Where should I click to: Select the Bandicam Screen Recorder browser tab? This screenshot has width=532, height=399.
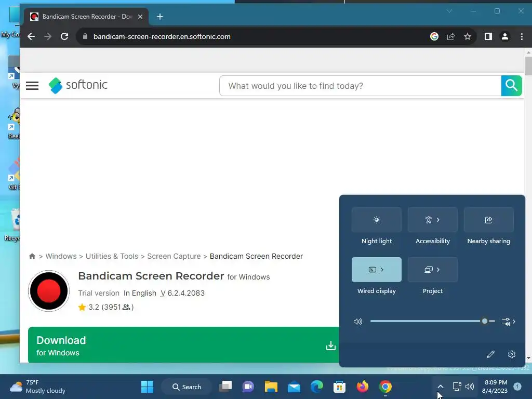86,17
